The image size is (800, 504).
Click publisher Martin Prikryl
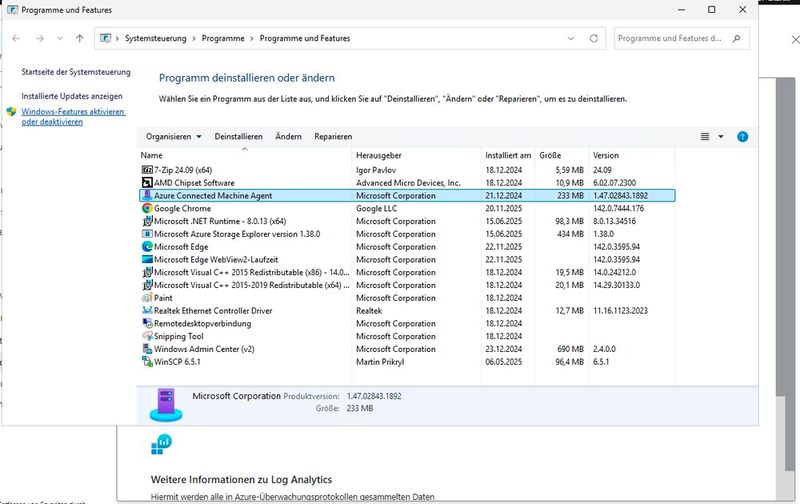[380, 362]
